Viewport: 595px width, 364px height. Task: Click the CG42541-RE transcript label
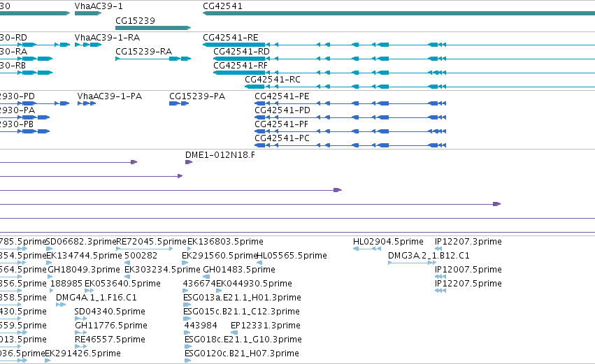(x=231, y=38)
